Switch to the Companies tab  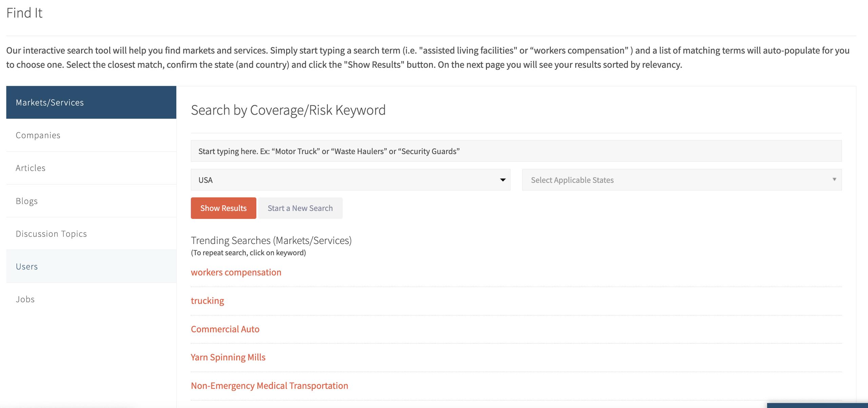point(91,135)
